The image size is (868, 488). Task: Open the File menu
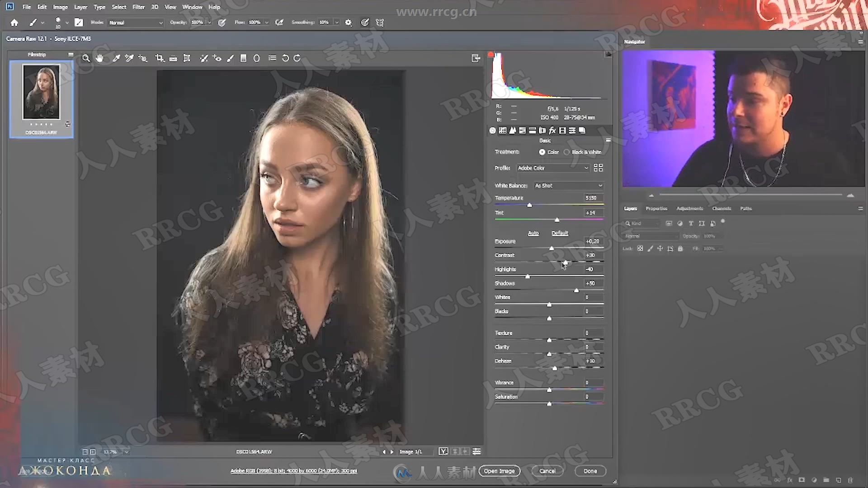[27, 7]
